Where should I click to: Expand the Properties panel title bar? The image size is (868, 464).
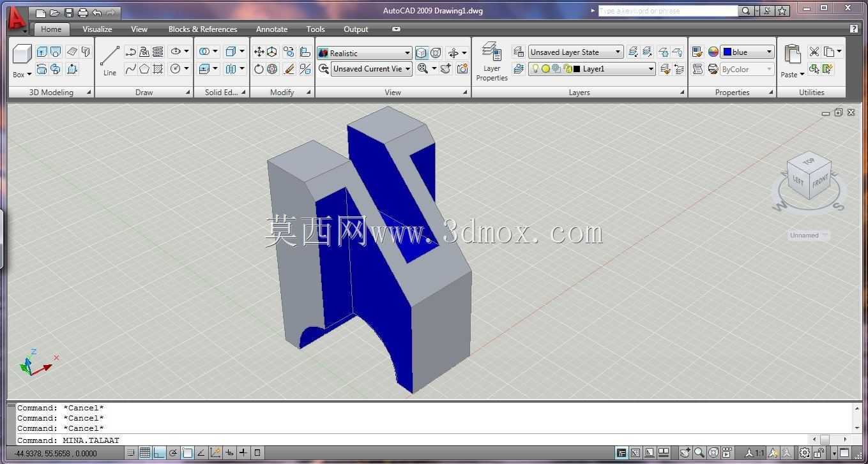click(x=732, y=93)
